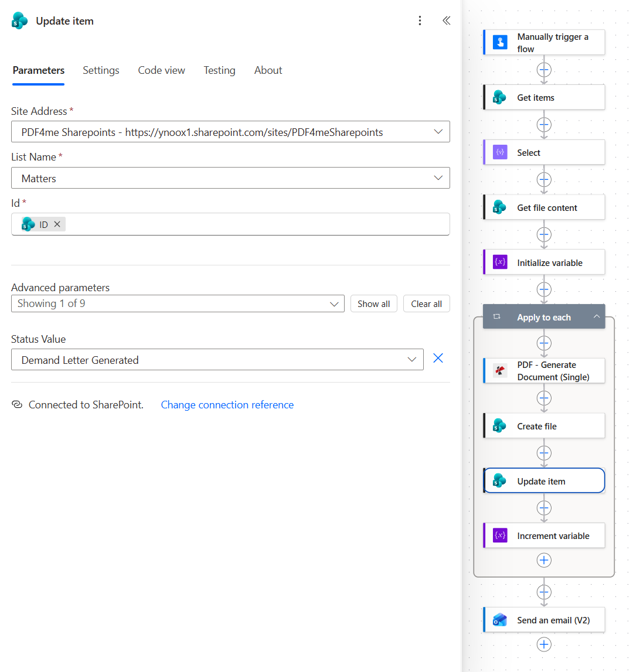Click the Apply to each loop icon
633x672 pixels.
point(496,317)
